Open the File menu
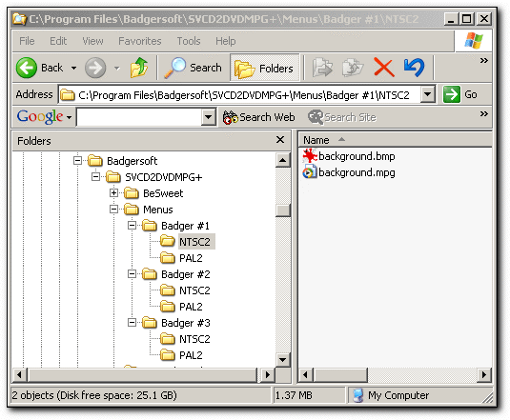The height and width of the screenshot is (420, 510). click(x=27, y=41)
